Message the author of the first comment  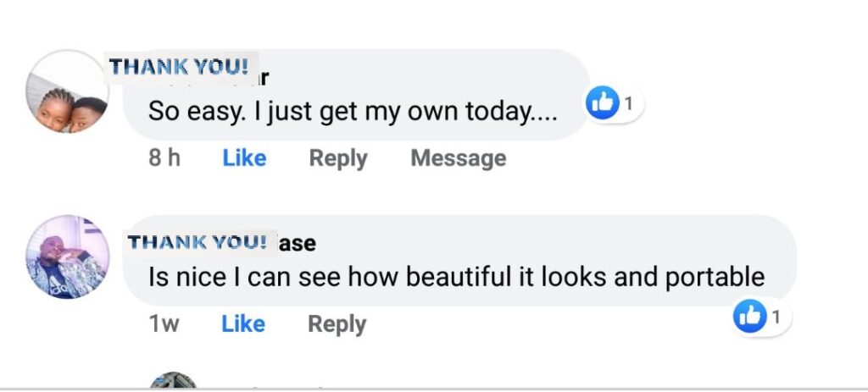[458, 158]
